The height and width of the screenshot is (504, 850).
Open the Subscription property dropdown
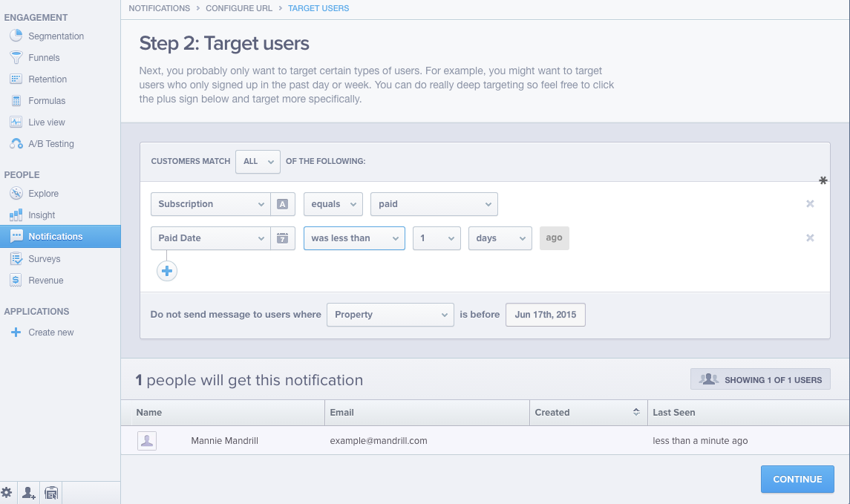point(211,204)
